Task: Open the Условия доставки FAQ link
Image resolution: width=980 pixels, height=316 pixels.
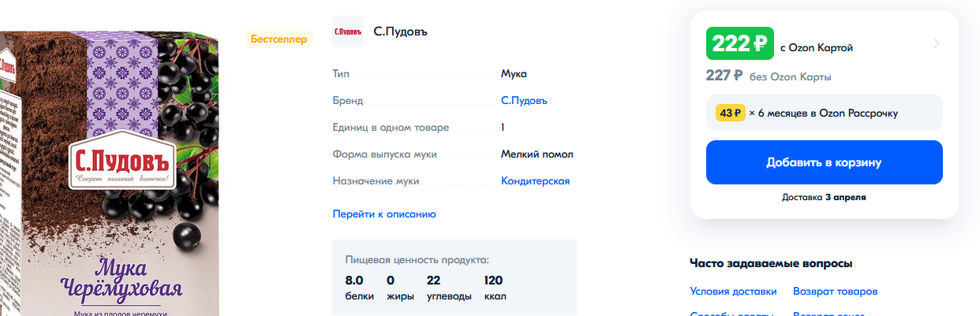Action: click(733, 292)
